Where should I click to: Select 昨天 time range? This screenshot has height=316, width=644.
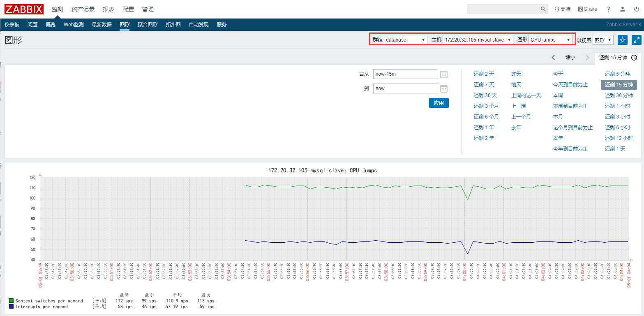coord(516,74)
